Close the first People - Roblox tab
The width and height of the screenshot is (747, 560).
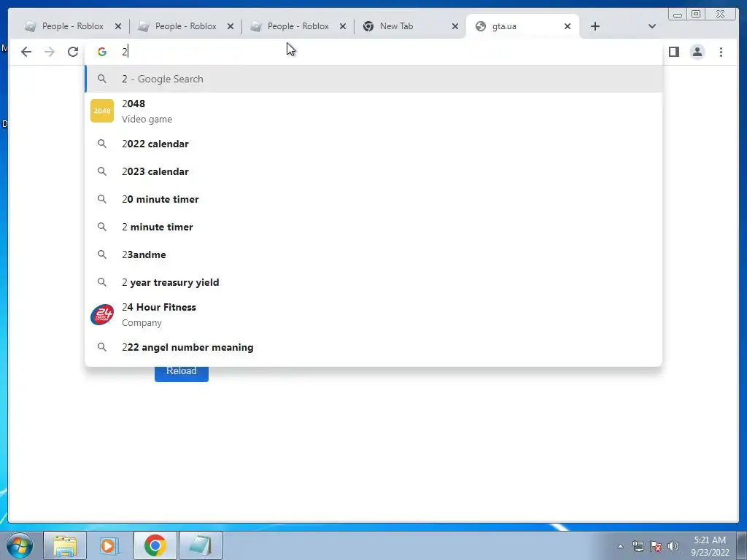(x=118, y=26)
